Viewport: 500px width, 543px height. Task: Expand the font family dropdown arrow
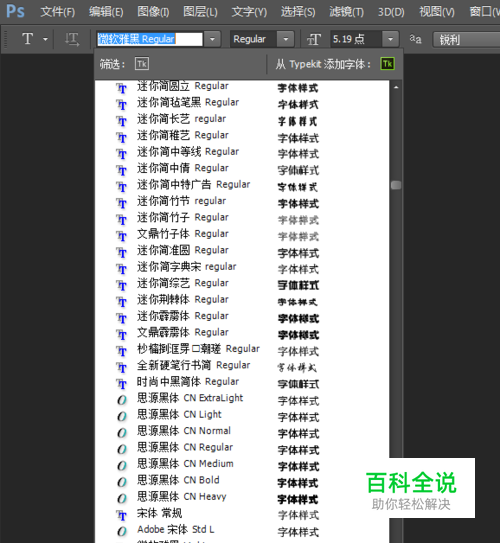[212, 39]
